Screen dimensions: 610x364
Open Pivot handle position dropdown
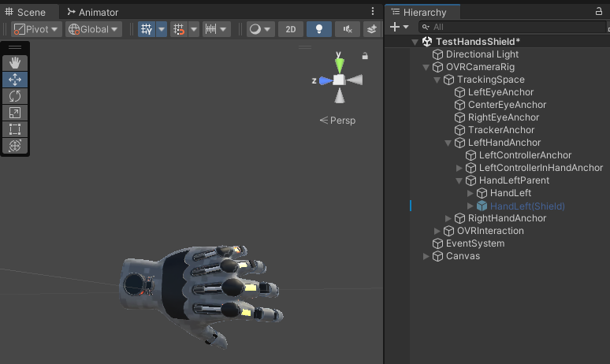(x=35, y=29)
